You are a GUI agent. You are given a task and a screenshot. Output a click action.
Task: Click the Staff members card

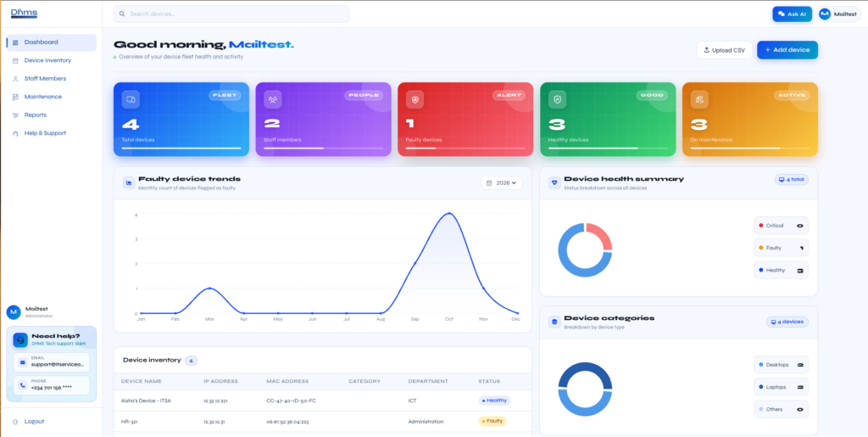point(323,119)
